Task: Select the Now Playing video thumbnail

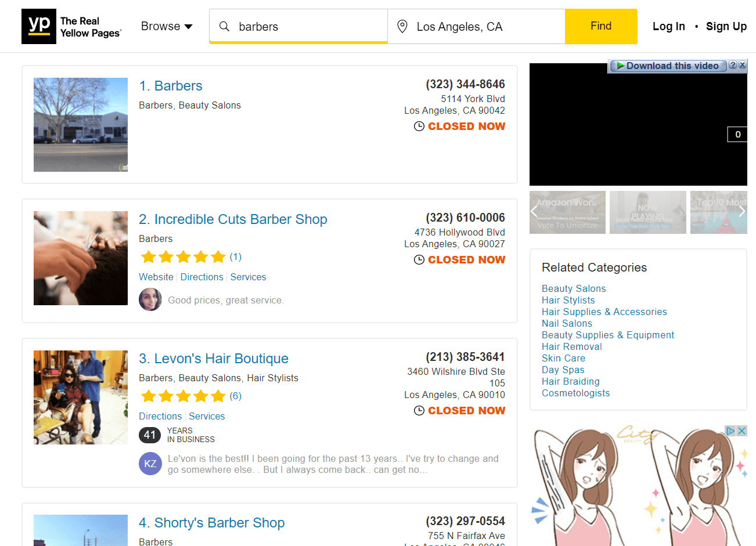Action: [648, 212]
